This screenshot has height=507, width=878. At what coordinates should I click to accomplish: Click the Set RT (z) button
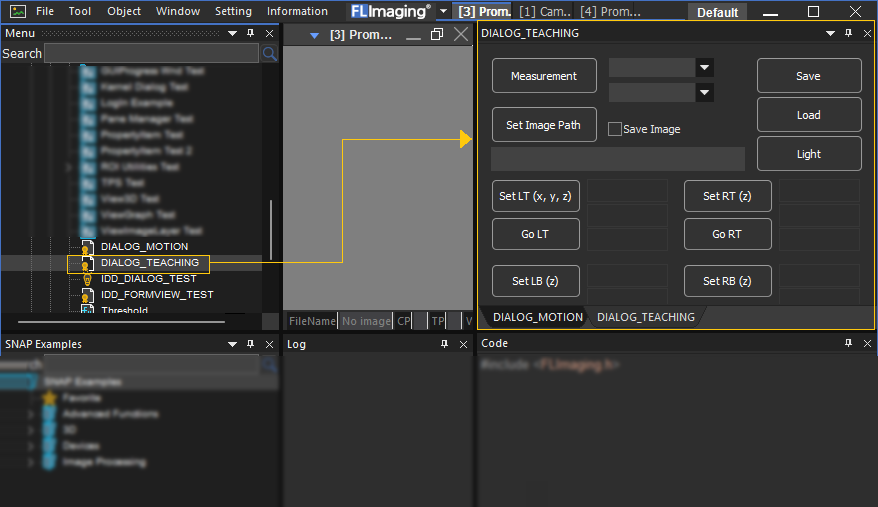[x=727, y=196]
